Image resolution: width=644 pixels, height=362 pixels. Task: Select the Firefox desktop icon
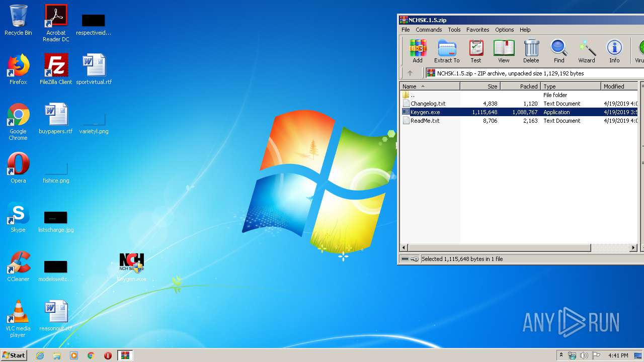pos(18,69)
